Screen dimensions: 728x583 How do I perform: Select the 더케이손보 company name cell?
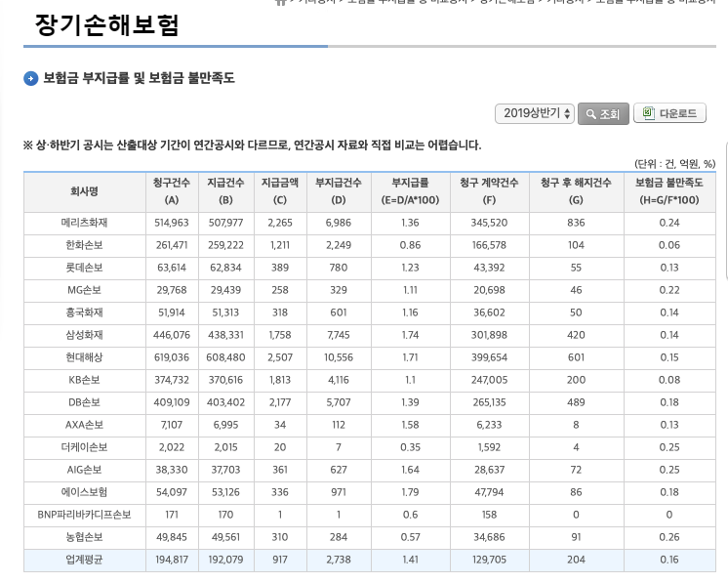tap(85, 447)
